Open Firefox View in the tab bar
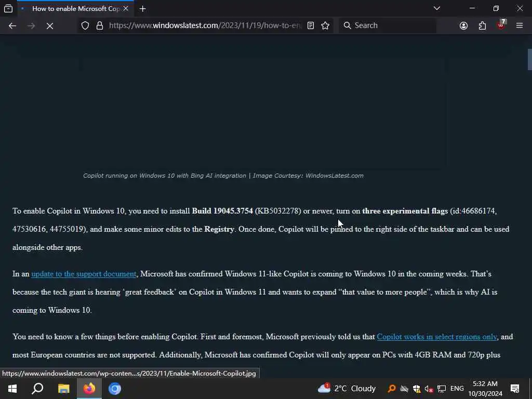 (8, 8)
